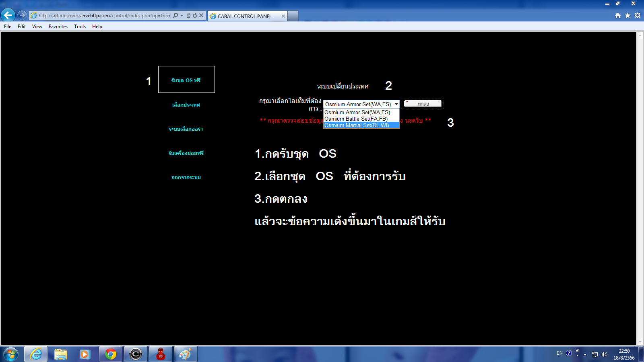644x362 pixels.
Task: Click the page scrollbar up arrow
Action: pos(640,35)
